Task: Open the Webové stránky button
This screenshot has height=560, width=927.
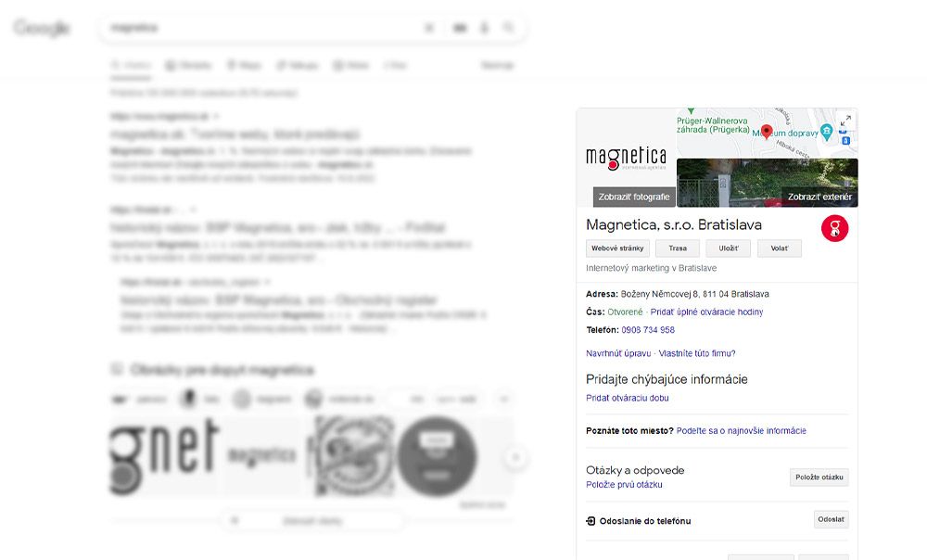Action: 617,248
